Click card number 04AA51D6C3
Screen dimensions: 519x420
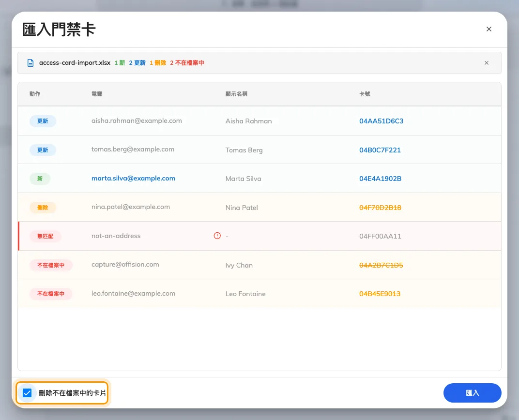tap(382, 121)
